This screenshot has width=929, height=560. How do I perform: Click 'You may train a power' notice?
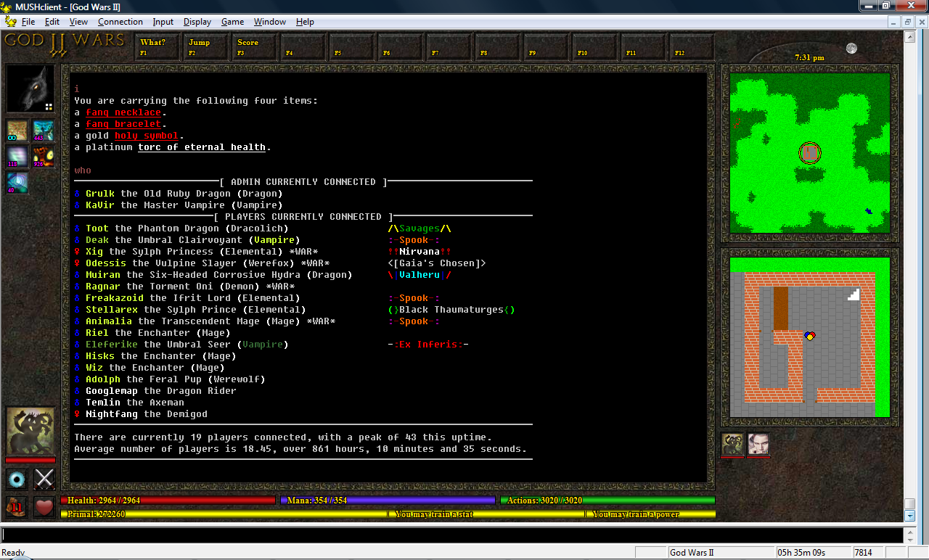click(x=636, y=514)
